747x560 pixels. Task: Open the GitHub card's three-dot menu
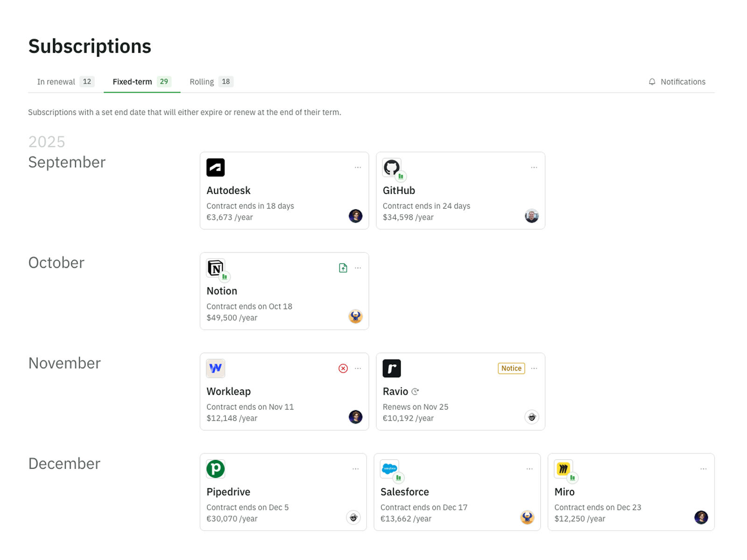coord(534,168)
